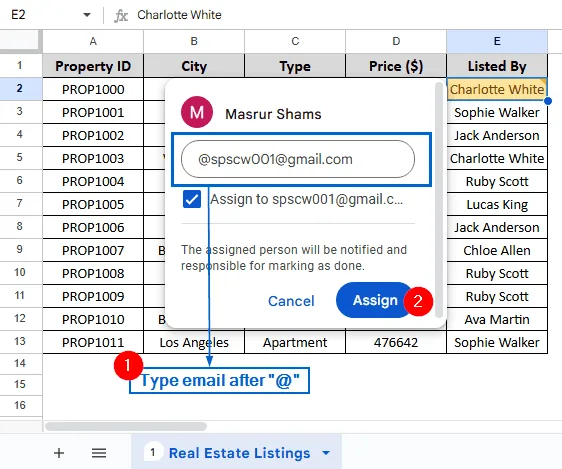The width and height of the screenshot is (562, 469).
Task: Select the Apartment cell in row 13
Action: click(295, 342)
